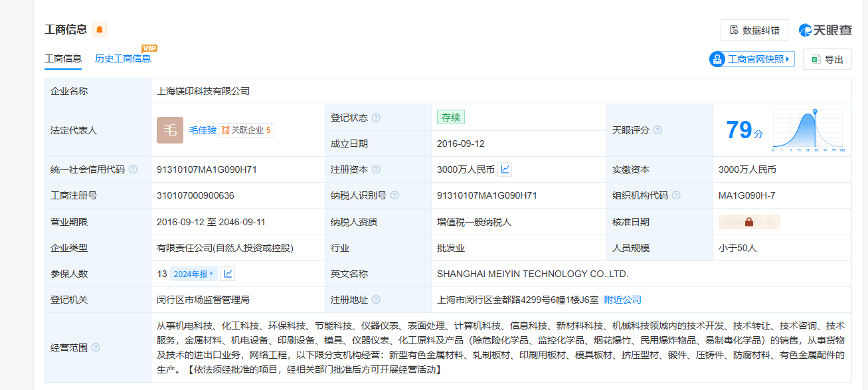This screenshot has height=390, width=868.
Task: Click the help icon beside 注册地址
Action: point(376,300)
